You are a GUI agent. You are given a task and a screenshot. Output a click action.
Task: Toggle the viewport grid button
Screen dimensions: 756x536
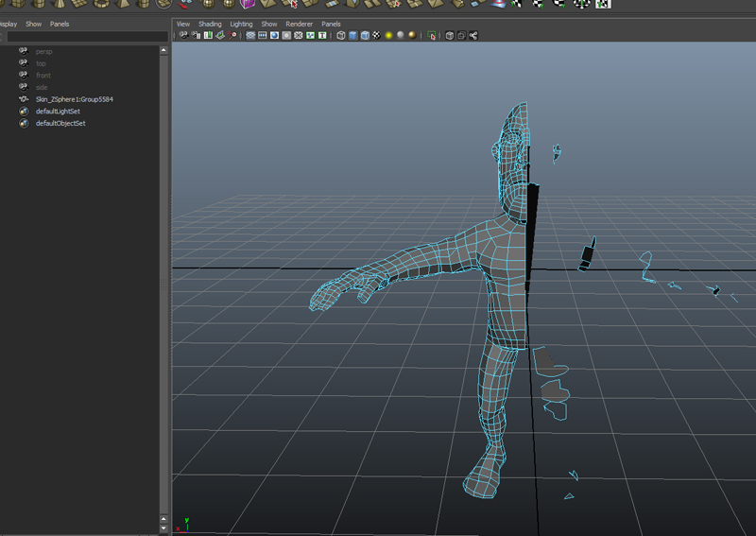[x=251, y=36]
